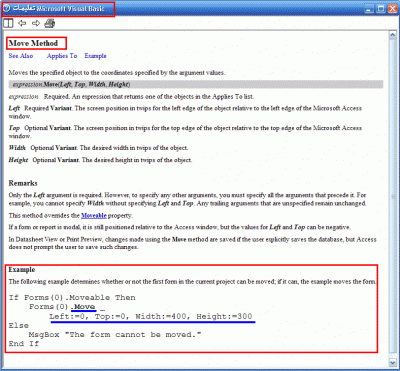
Task: Click the 'Height Optional Variant' description
Action: [x=100, y=160]
